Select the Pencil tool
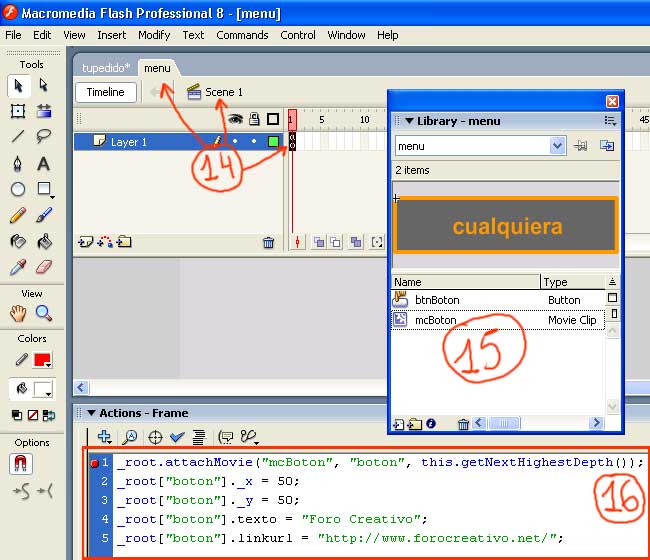This screenshot has width=650, height=560. point(18,215)
